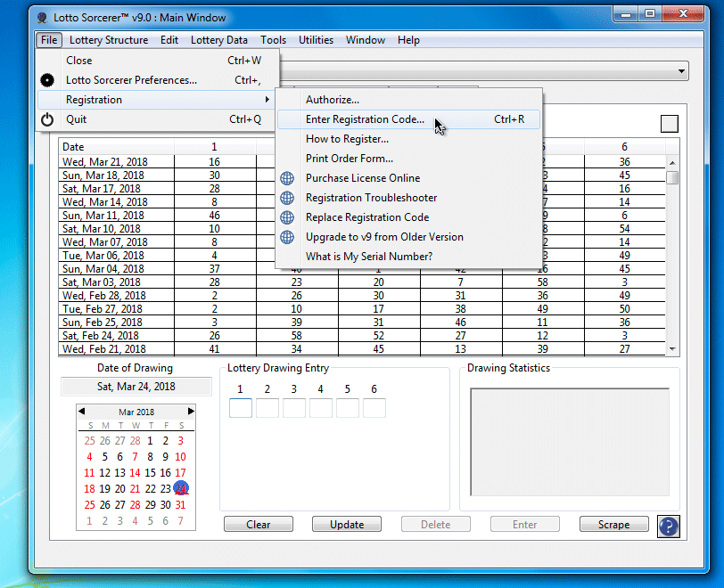Click the Delete button
Viewport: 724px width, 588px height.
coord(436,525)
